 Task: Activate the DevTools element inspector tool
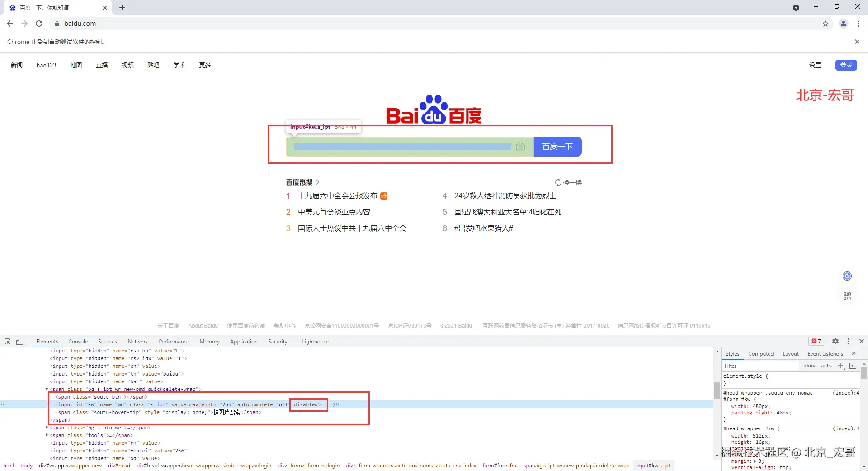(8, 342)
